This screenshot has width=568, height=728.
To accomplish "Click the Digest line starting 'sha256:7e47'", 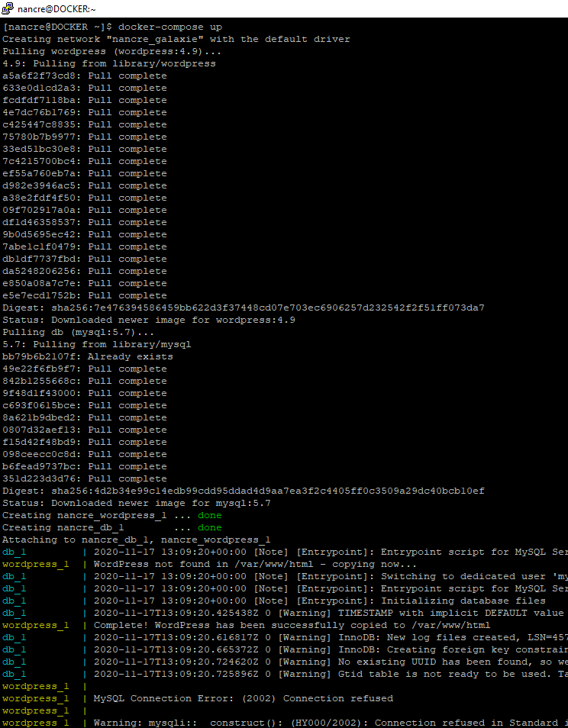I will tap(244, 308).
